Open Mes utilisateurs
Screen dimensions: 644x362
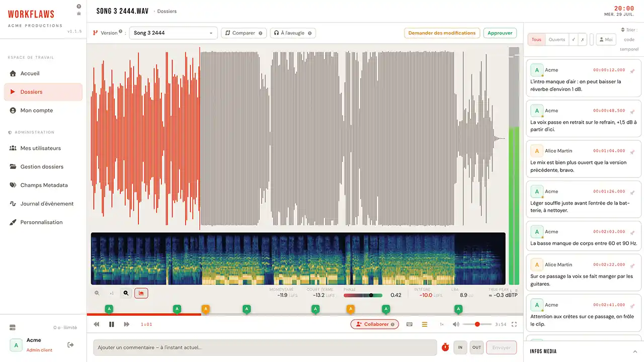click(x=43, y=148)
